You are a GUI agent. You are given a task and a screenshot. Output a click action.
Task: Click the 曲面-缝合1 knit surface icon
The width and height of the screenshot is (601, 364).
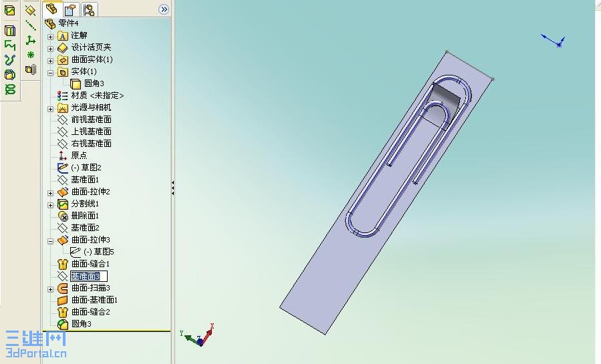[x=62, y=264]
